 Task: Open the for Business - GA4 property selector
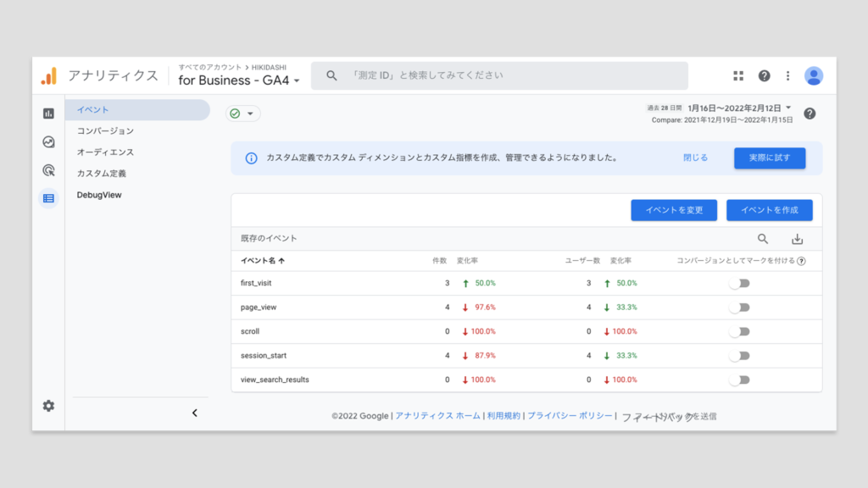click(x=239, y=80)
